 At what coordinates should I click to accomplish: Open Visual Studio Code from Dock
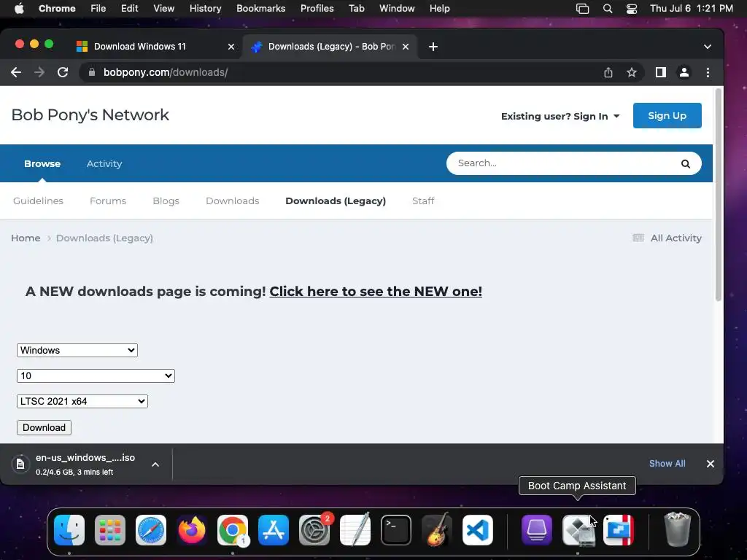point(478,530)
